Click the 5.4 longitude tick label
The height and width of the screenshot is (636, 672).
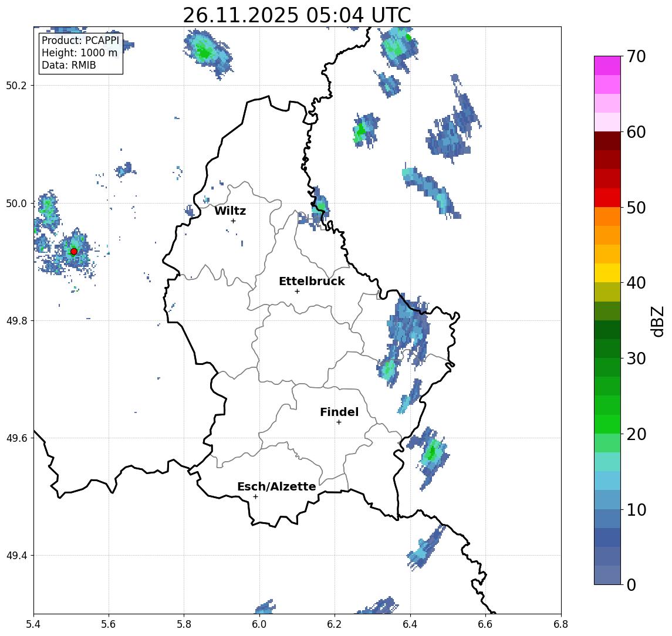tap(33, 624)
